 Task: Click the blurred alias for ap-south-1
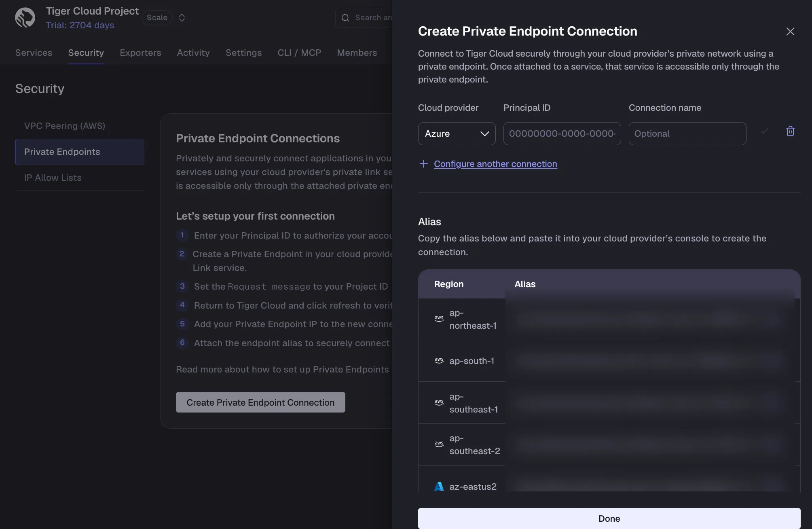(x=650, y=361)
